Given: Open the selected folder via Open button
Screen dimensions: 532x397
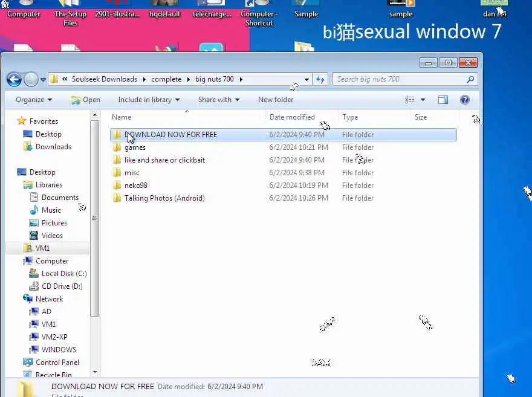Looking at the screenshot, I should click(x=85, y=100).
